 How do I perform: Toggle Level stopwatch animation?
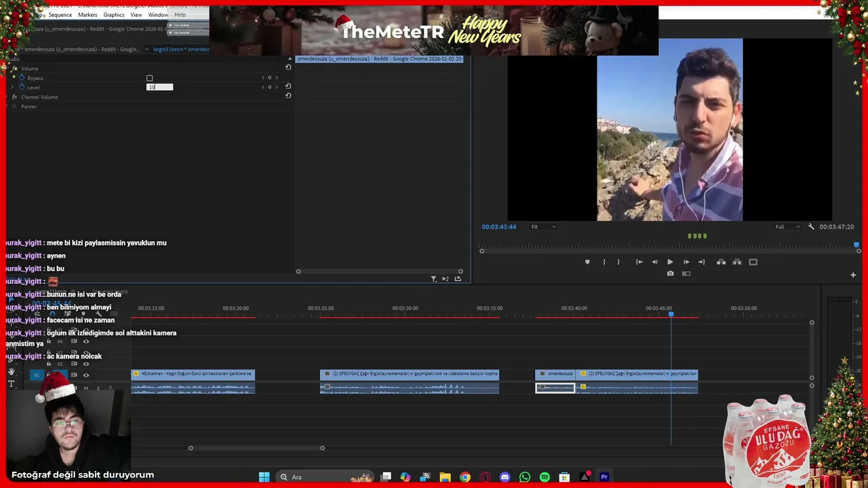pos(22,87)
